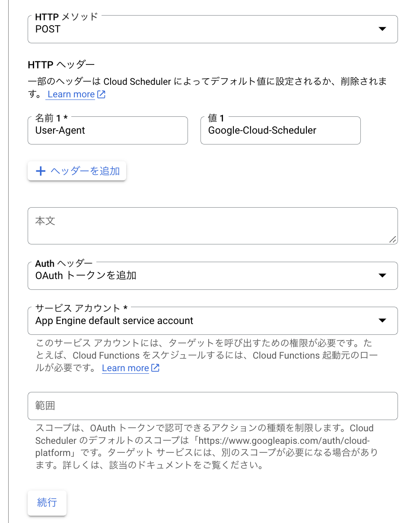Open Learn more link about Cloud Functions role

(x=125, y=368)
